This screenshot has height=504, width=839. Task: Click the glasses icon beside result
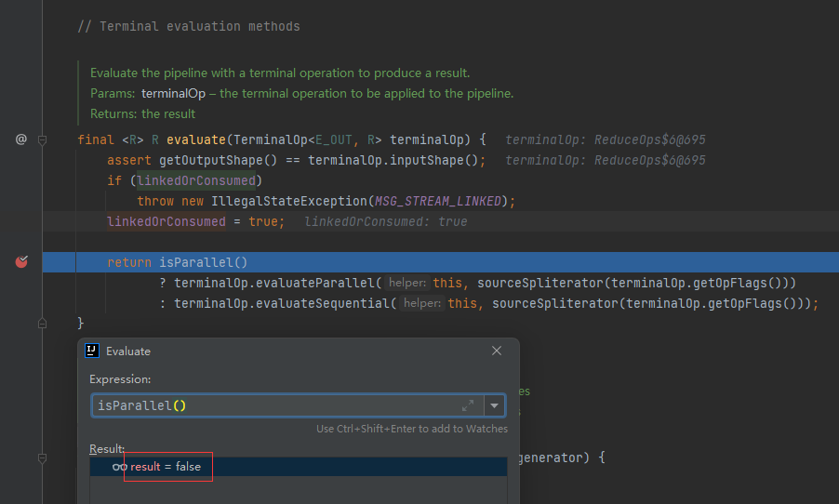[119, 466]
